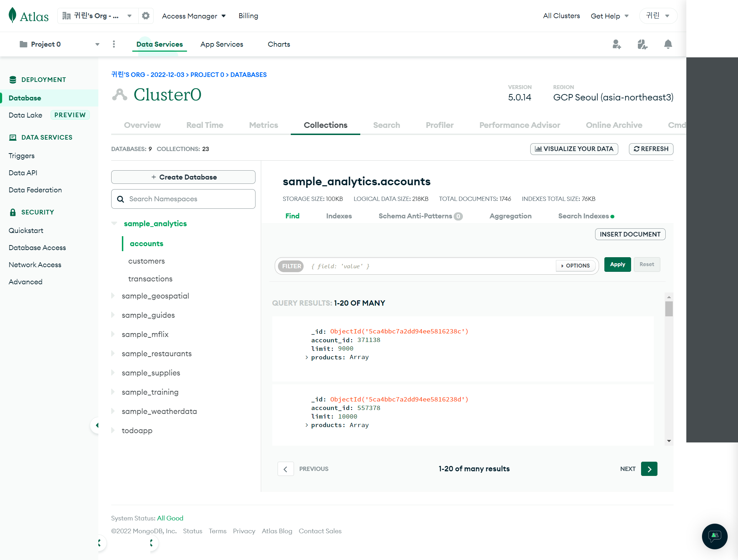Go to next results page arrow
This screenshot has width=738, height=560.
(649, 469)
